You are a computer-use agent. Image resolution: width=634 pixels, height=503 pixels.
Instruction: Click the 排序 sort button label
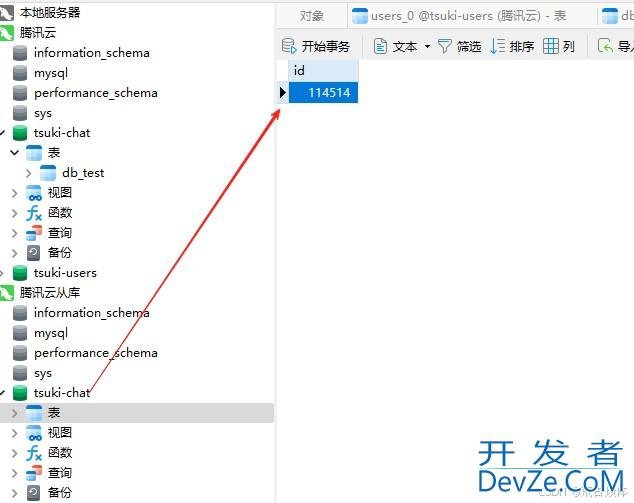pyautogui.click(x=522, y=46)
